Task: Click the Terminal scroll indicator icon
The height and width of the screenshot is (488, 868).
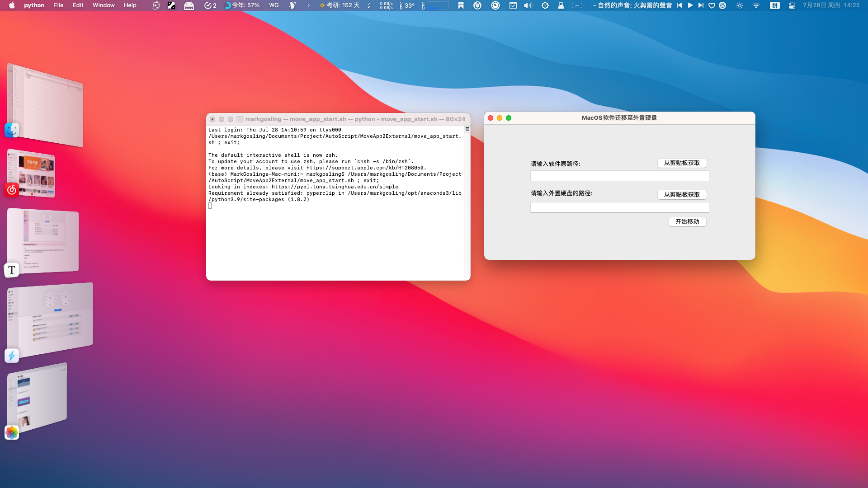Action: (x=467, y=129)
